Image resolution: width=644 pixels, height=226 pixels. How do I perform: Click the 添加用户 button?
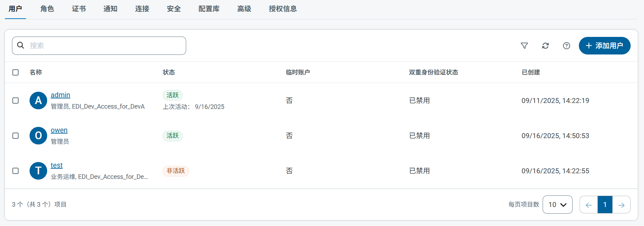point(604,46)
